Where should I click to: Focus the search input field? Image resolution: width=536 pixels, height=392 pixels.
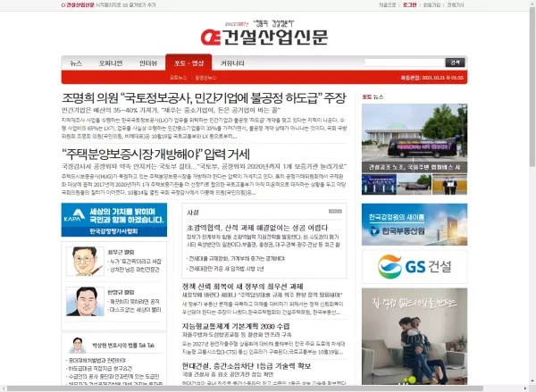tap(405, 63)
